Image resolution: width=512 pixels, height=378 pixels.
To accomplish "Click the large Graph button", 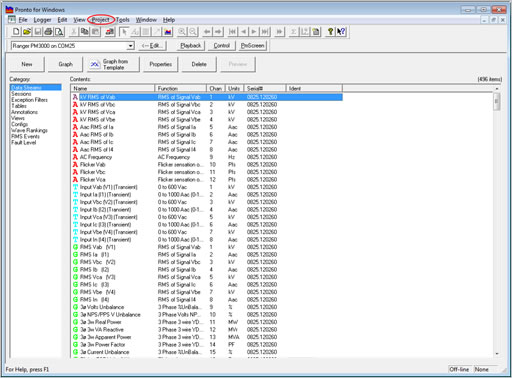I will 65,64.
